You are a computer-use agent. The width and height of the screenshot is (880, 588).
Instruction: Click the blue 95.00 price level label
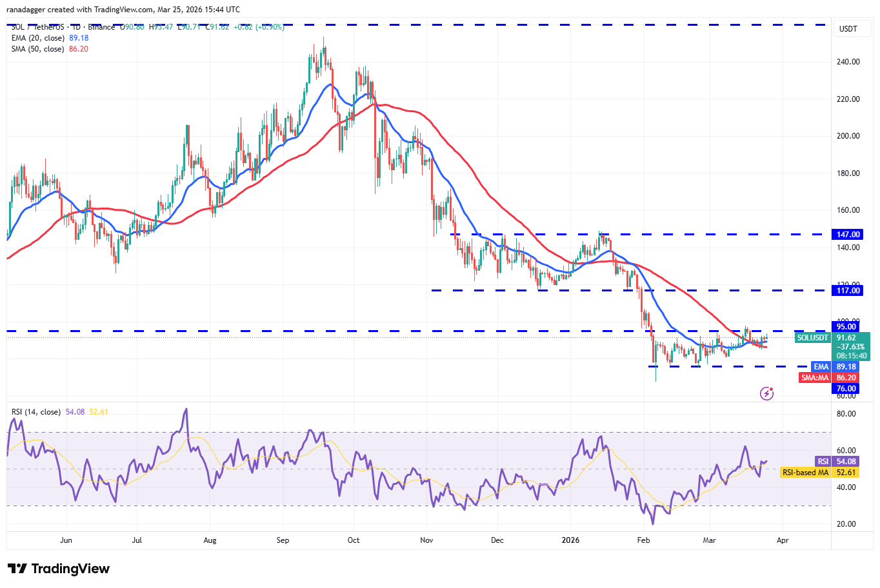(x=846, y=326)
